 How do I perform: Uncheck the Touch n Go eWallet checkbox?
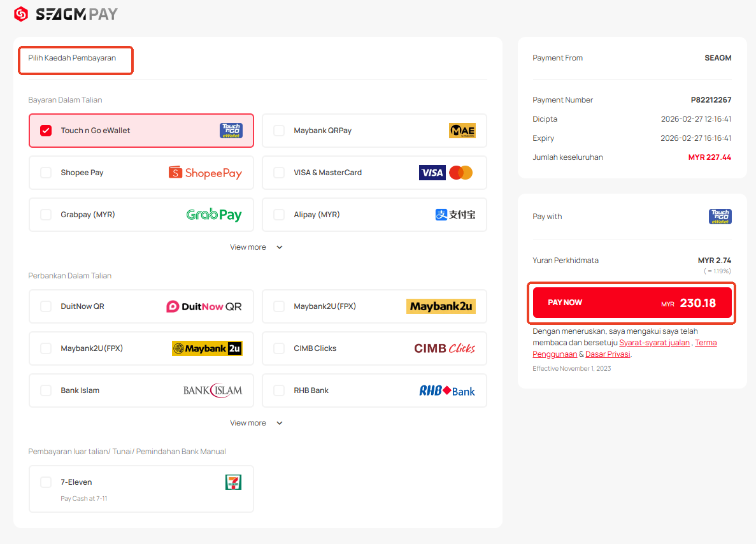(46, 131)
